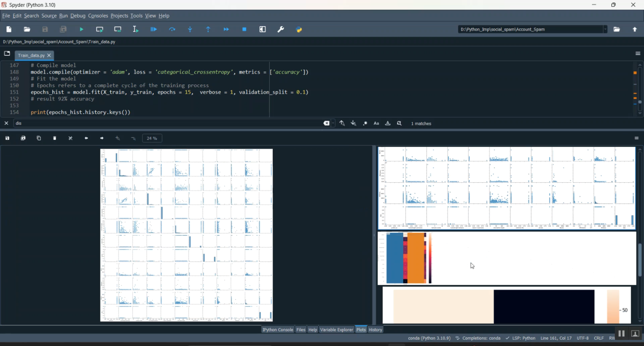
Task: Run the current file
Action: [81, 29]
